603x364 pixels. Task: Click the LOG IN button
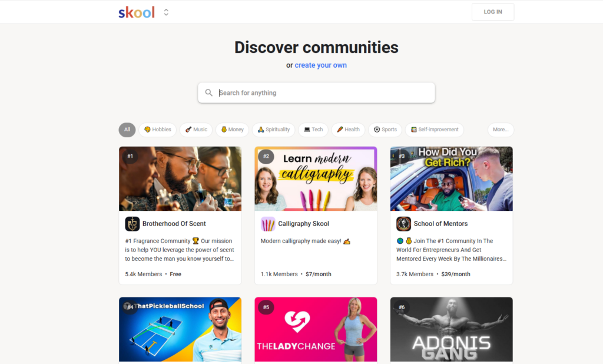point(493,12)
